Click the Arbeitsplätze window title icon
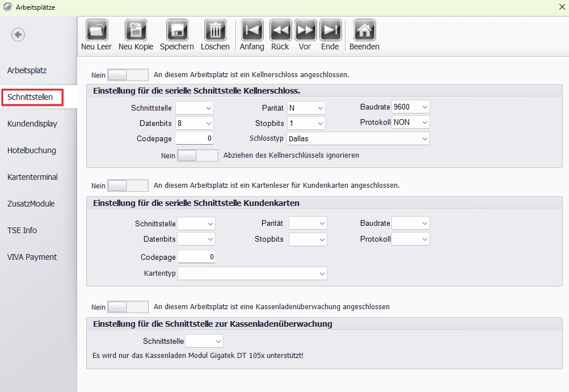This screenshot has height=392, width=569. click(x=7, y=7)
